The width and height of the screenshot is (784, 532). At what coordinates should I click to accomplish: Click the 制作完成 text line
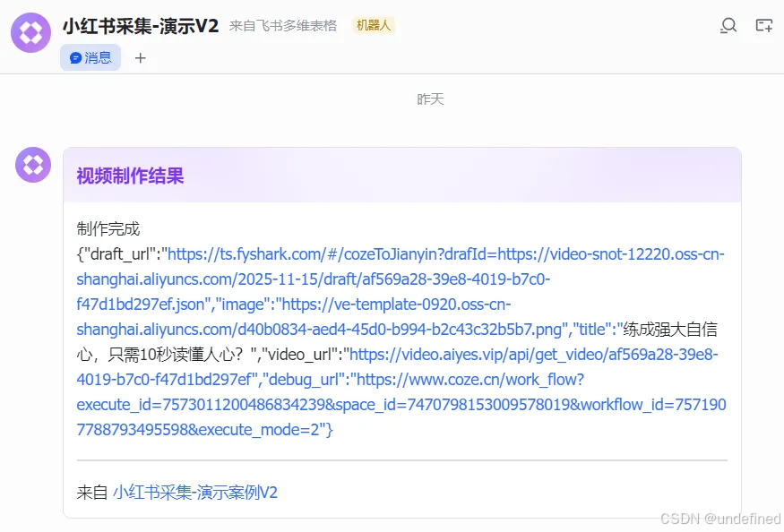pos(108,229)
